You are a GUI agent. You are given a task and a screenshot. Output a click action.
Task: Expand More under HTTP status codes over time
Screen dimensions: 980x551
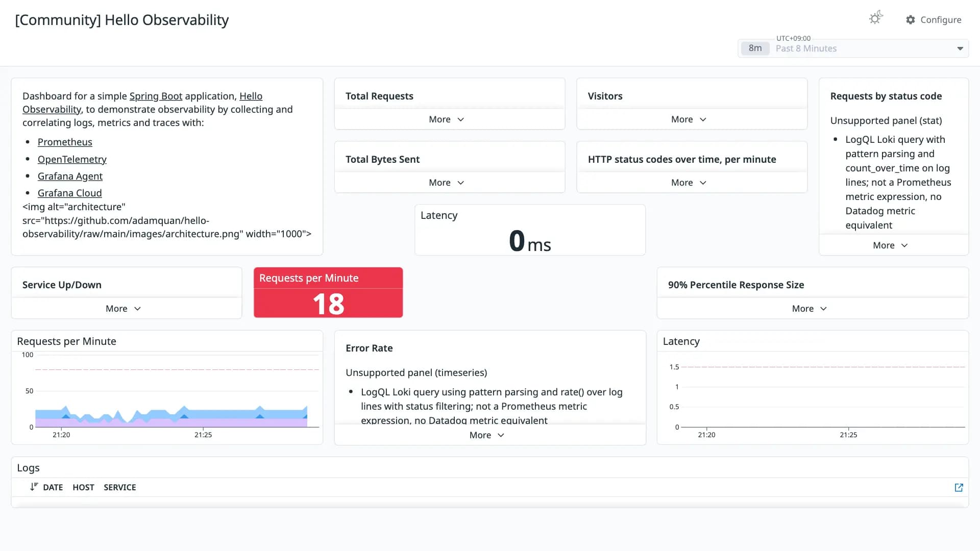click(x=689, y=182)
